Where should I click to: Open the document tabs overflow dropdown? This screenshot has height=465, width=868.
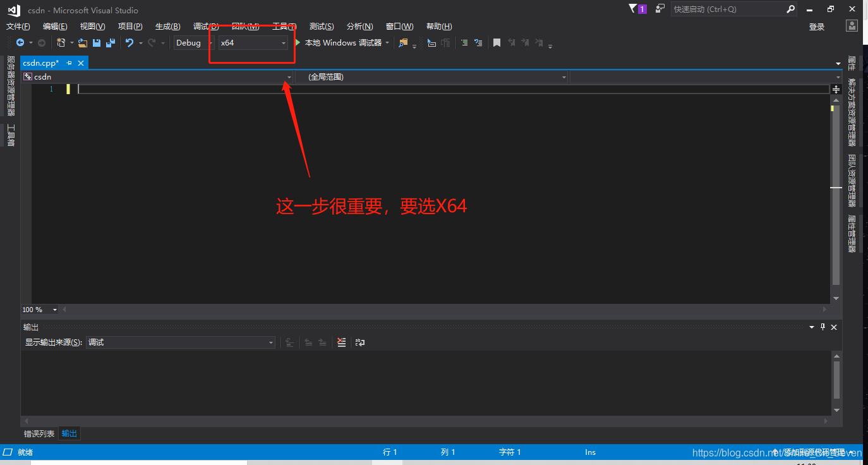point(838,64)
